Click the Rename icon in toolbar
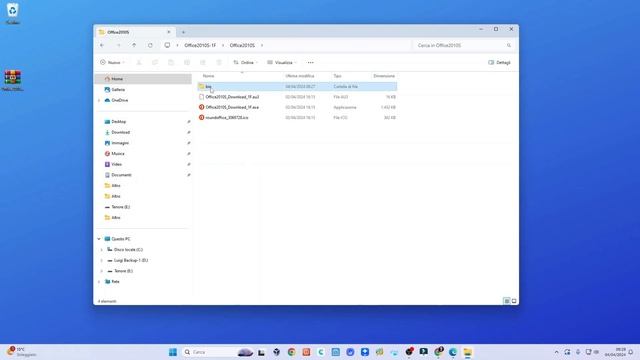Viewport: 640px width, 360px height. 187,62
